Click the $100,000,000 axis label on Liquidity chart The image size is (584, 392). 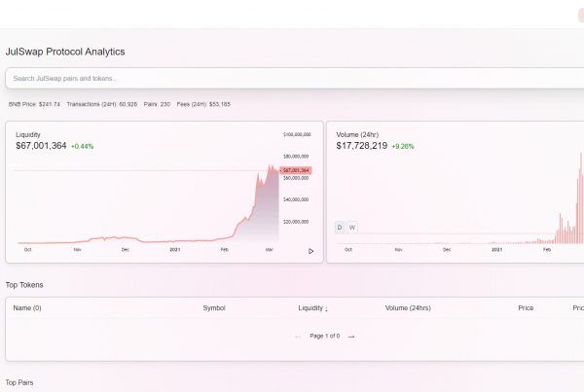click(x=297, y=134)
